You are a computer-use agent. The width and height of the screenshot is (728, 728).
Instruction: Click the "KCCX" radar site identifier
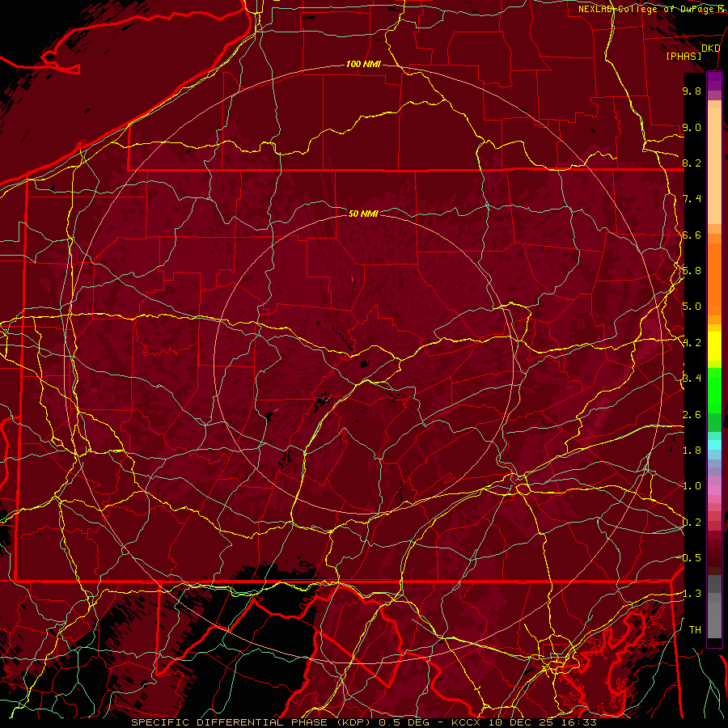pyautogui.click(x=466, y=722)
